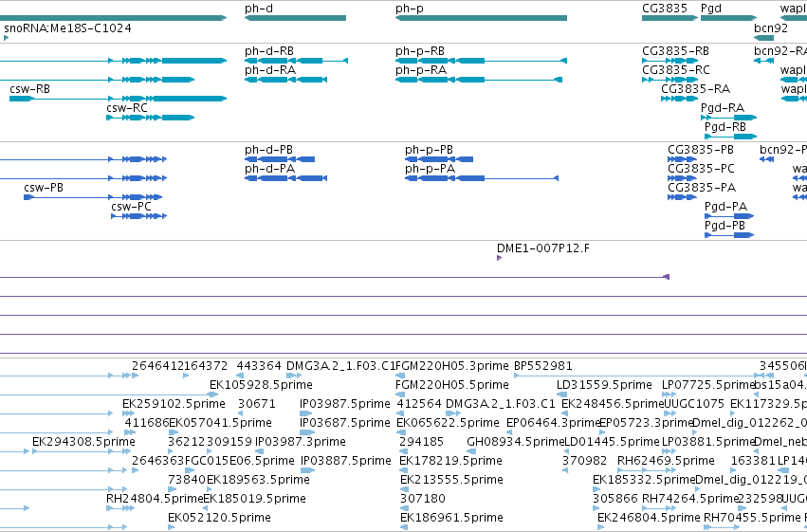
Task: Click the 443364 EST label
Action: tap(259, 366)
